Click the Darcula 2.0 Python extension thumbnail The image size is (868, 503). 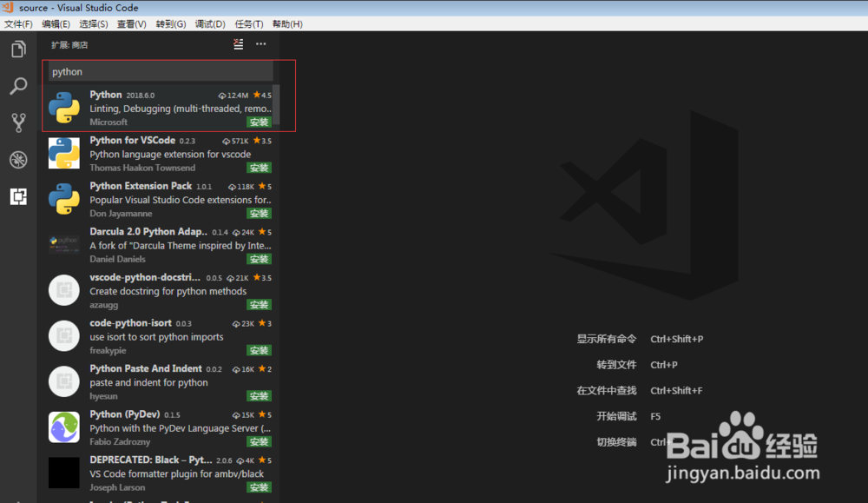point(63,244)
